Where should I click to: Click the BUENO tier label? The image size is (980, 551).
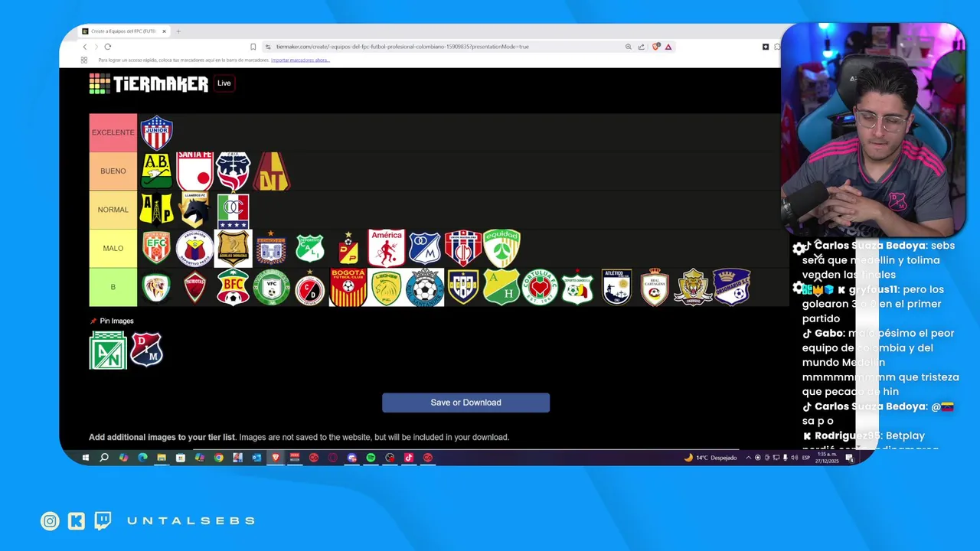113,171
